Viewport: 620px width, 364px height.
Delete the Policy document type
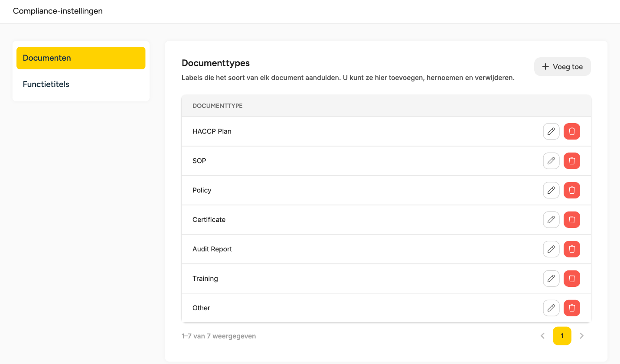[x=572, y=190]
